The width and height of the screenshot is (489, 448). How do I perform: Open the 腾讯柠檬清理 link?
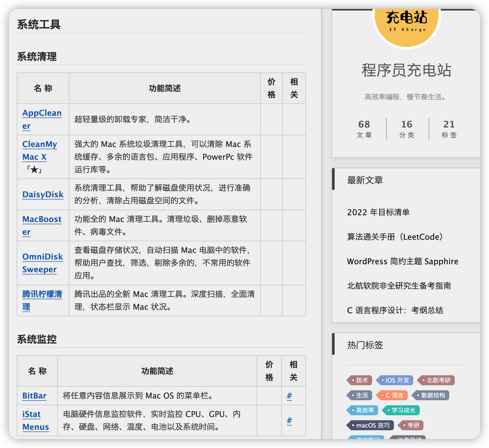(42, 294)
